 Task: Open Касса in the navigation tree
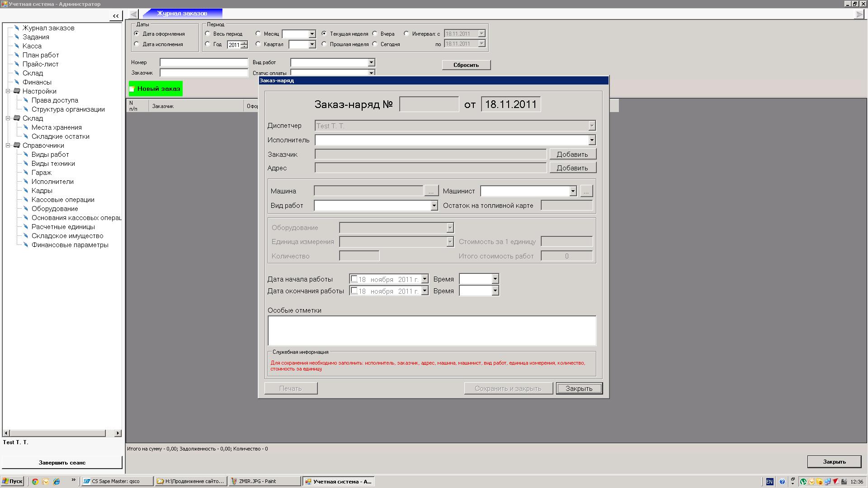(32, 46)
